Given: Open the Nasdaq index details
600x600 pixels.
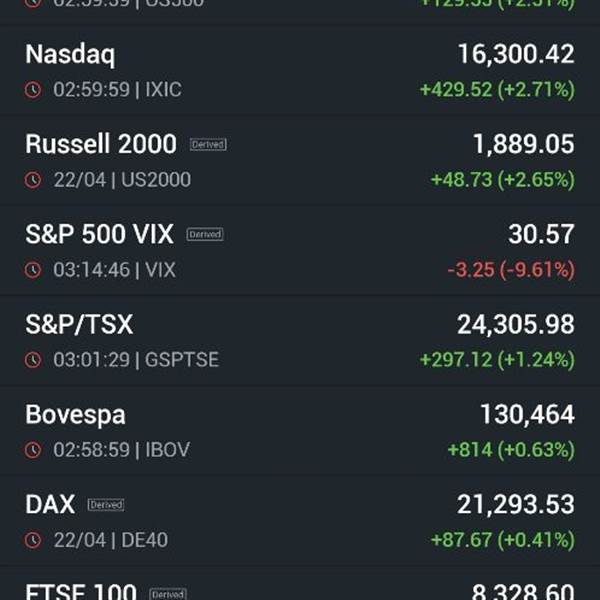Looking at the screenshot, I should 300,70.
